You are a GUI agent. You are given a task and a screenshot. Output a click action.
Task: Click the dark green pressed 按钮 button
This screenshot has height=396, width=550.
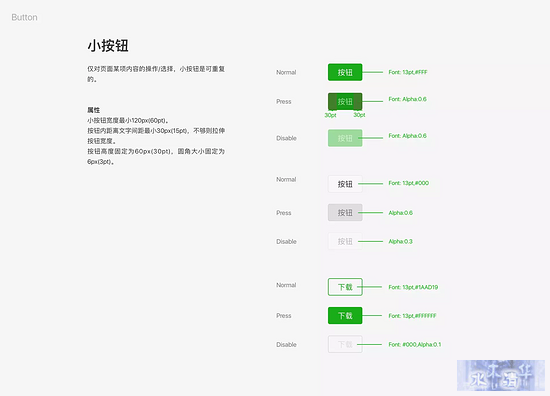pyautogui.click(x=345, y=101)
